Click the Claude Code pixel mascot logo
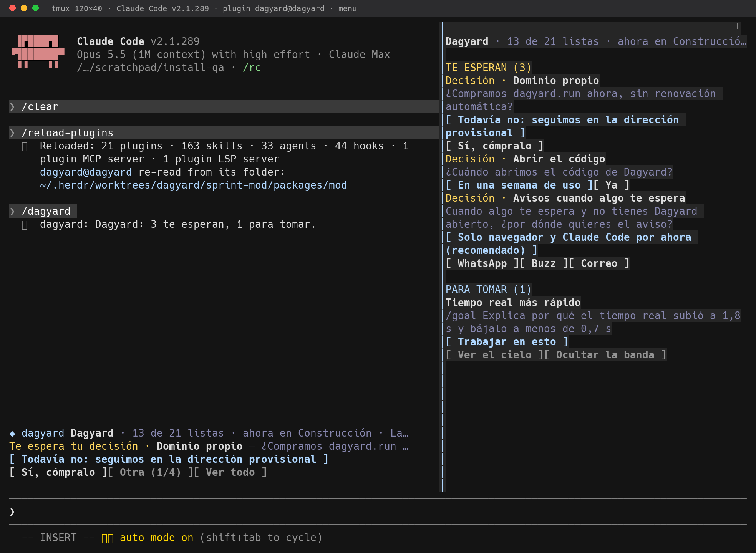756x553 pixels. 38,51
